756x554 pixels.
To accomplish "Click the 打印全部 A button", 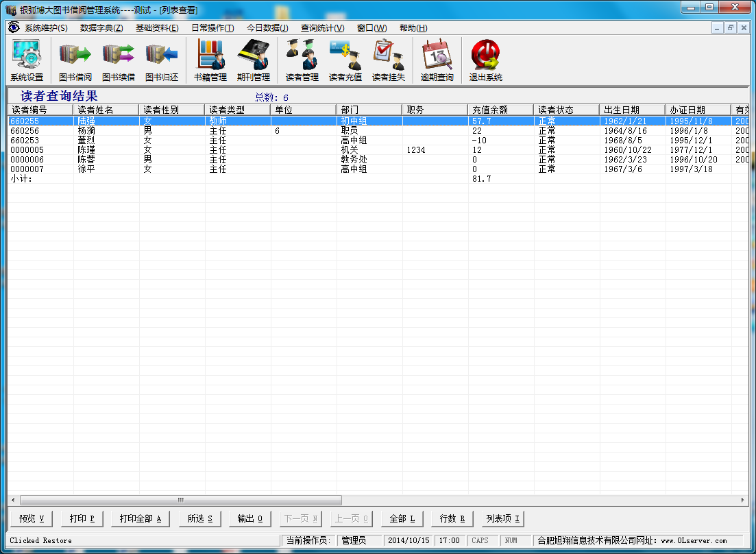I will click(x=140, y=519).
